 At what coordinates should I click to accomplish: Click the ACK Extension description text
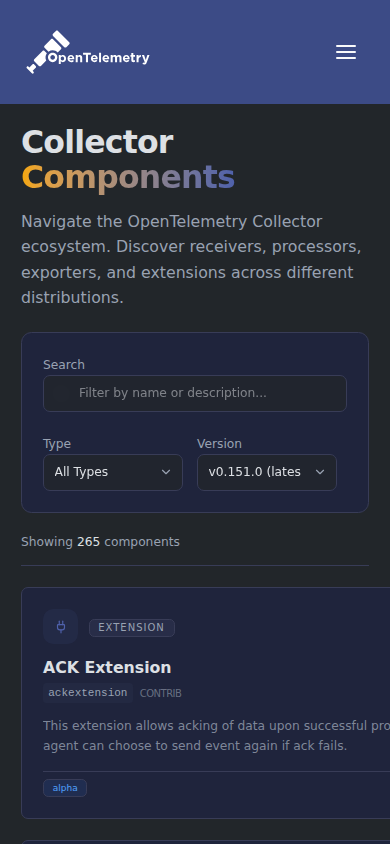[216, 736]
